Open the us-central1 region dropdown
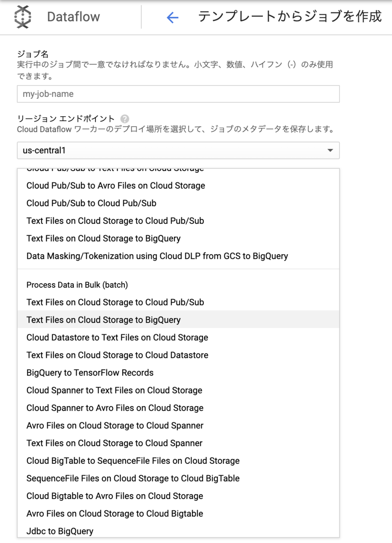This screenshot has width=392, height=543. (x=178, y=150)
